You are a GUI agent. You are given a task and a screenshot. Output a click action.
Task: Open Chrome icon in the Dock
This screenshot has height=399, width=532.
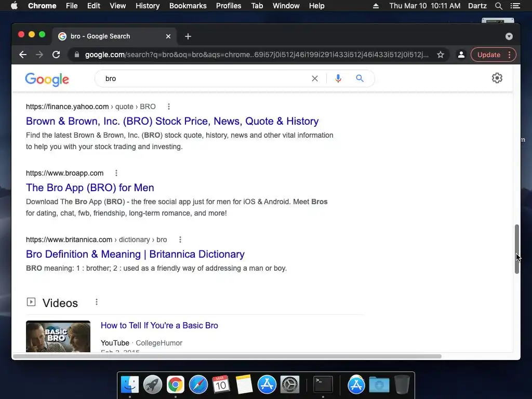176,385
